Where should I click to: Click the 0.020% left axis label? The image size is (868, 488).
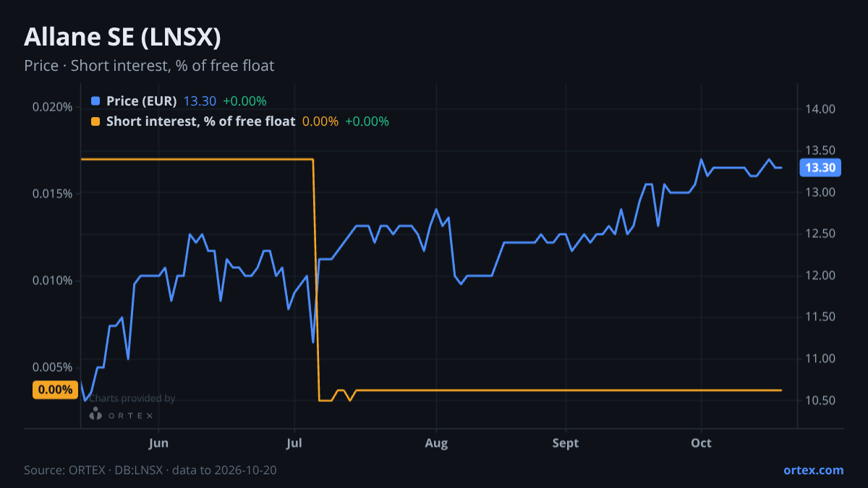pos(52,107)
